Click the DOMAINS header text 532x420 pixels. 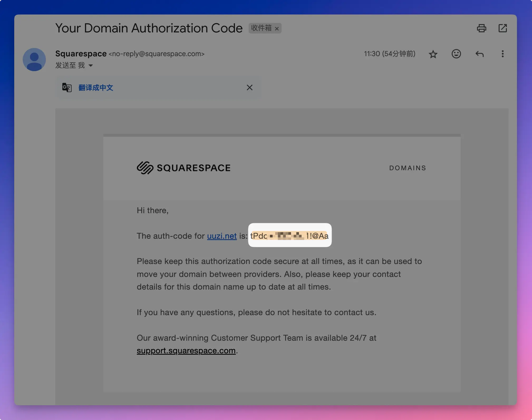(408, 168)
